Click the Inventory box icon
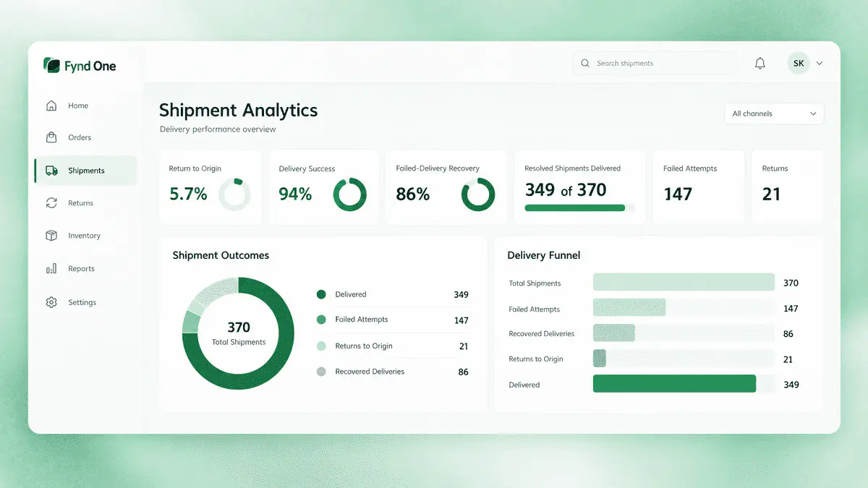This screenshot has height=488, width=868. coord(51,236)
